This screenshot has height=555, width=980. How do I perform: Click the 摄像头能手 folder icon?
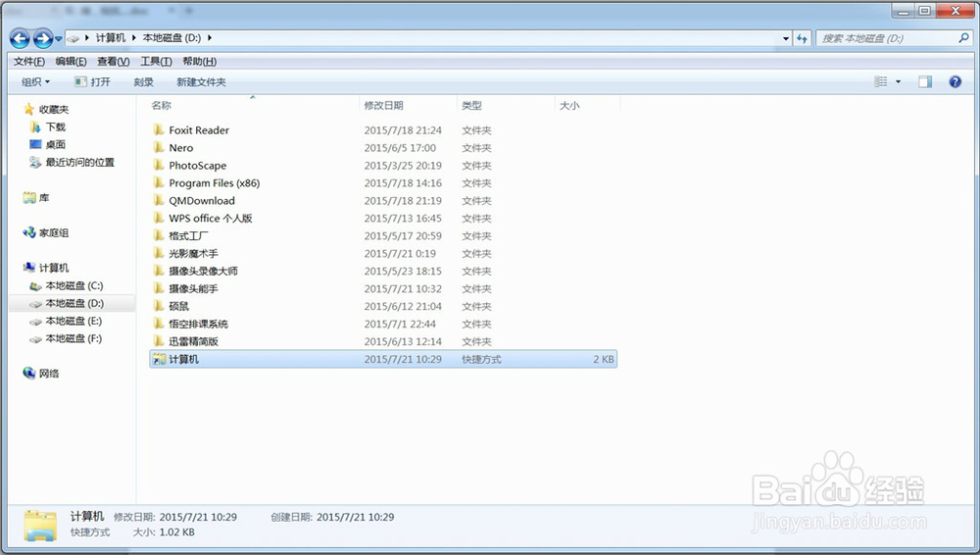(159, 288)
